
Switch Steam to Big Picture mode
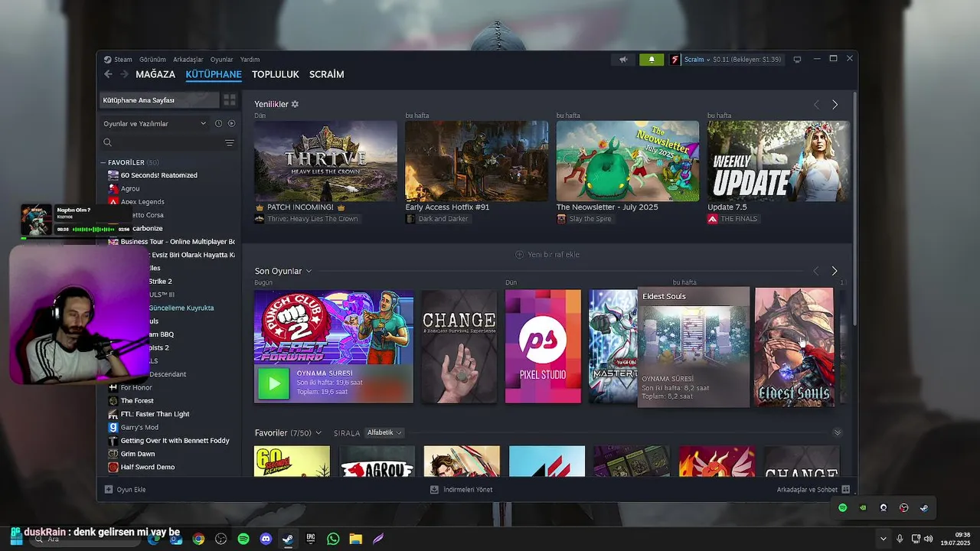(x=797, y=59)
